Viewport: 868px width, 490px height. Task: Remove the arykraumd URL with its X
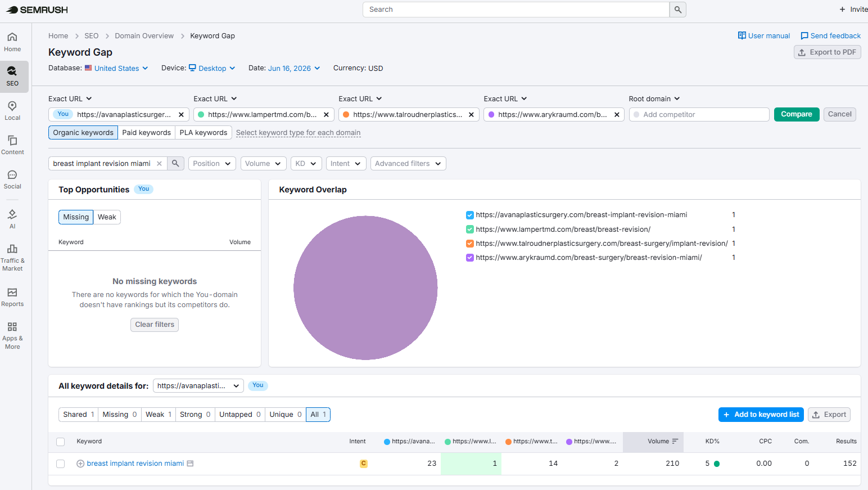click(617, 115)
